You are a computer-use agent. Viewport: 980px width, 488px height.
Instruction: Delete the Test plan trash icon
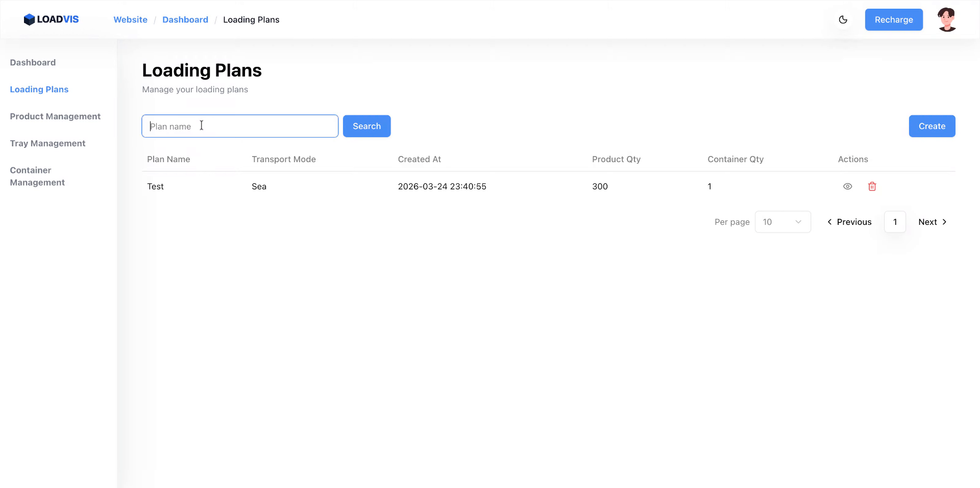coord(872,187)
